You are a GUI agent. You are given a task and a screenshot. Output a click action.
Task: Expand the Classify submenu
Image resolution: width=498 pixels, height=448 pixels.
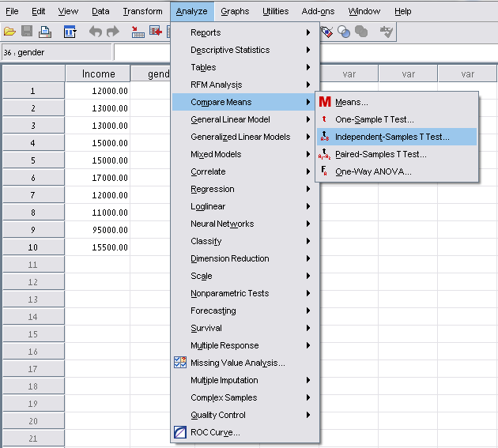243,241
